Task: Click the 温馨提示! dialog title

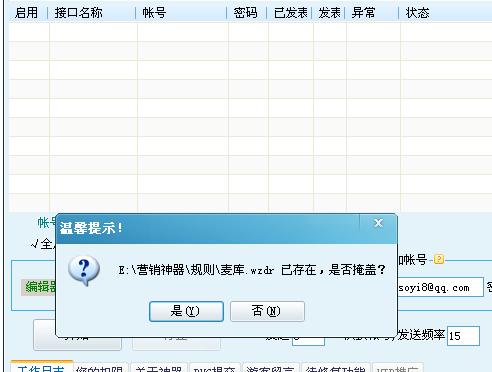Action: tap(91, 228)
